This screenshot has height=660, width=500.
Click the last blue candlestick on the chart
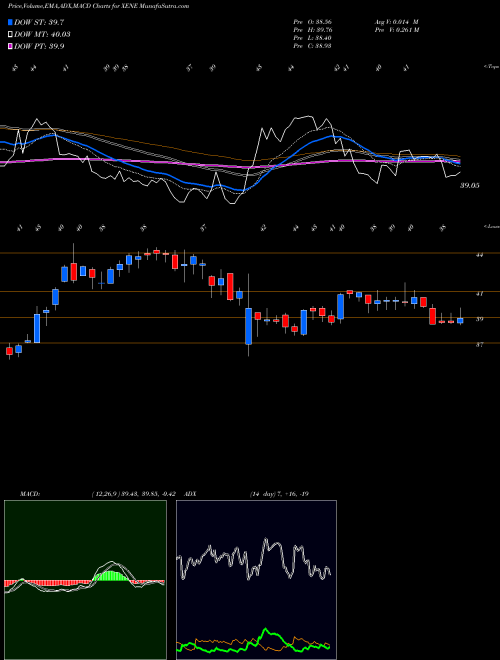pos(460,321)
